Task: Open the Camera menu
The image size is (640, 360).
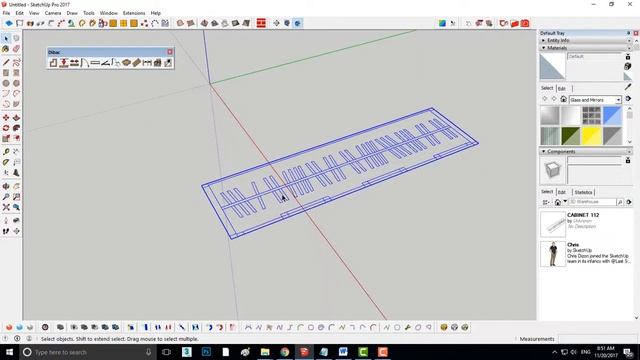Action: (53, 13)
